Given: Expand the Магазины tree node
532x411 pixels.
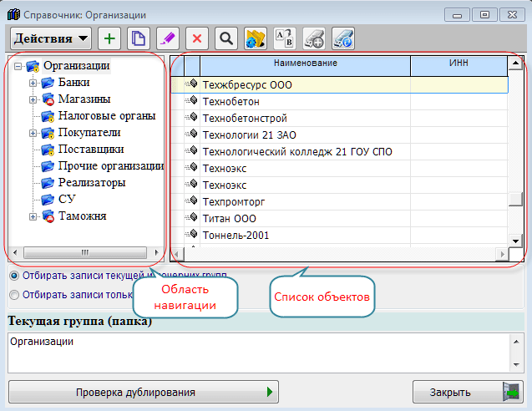Looking at the screenshot, I should point(33,99).
